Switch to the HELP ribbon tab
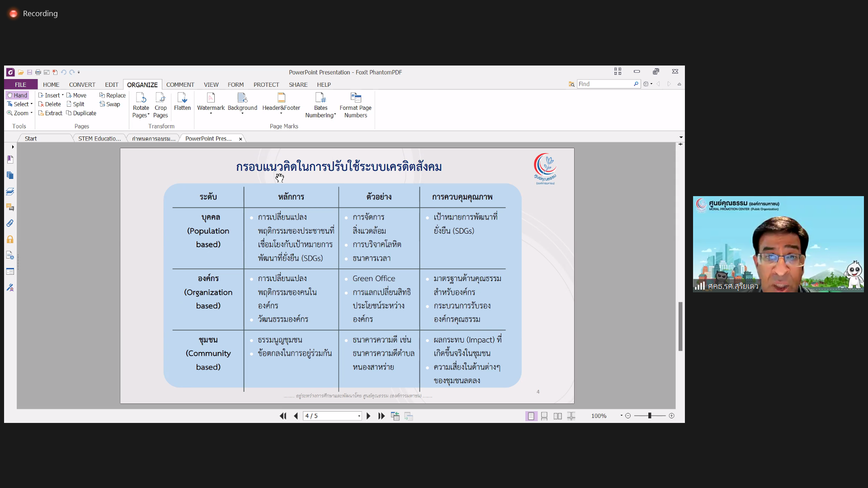868x488 pixels. click(x=324, y=84)
